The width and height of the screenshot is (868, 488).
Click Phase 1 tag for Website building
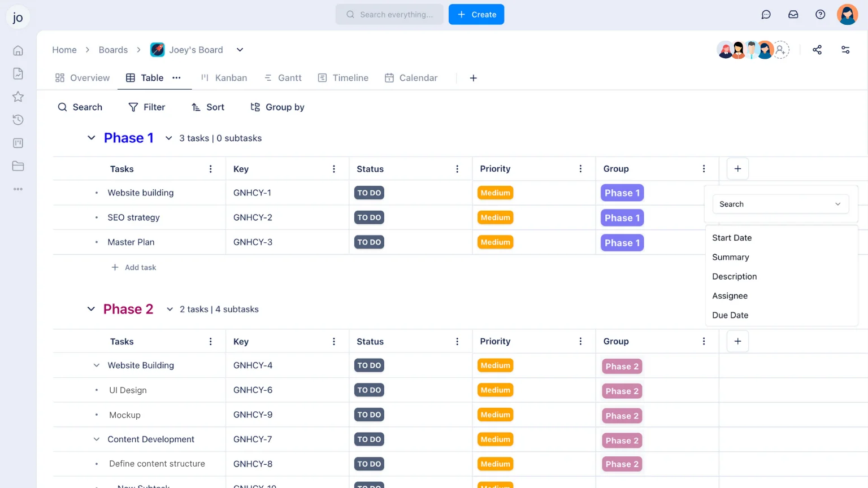coord(622,193)
